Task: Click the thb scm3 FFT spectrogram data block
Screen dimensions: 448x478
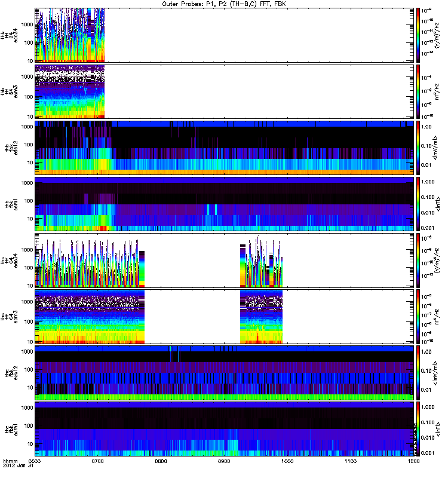Action: pyautogui.click(x=70, y=91)
